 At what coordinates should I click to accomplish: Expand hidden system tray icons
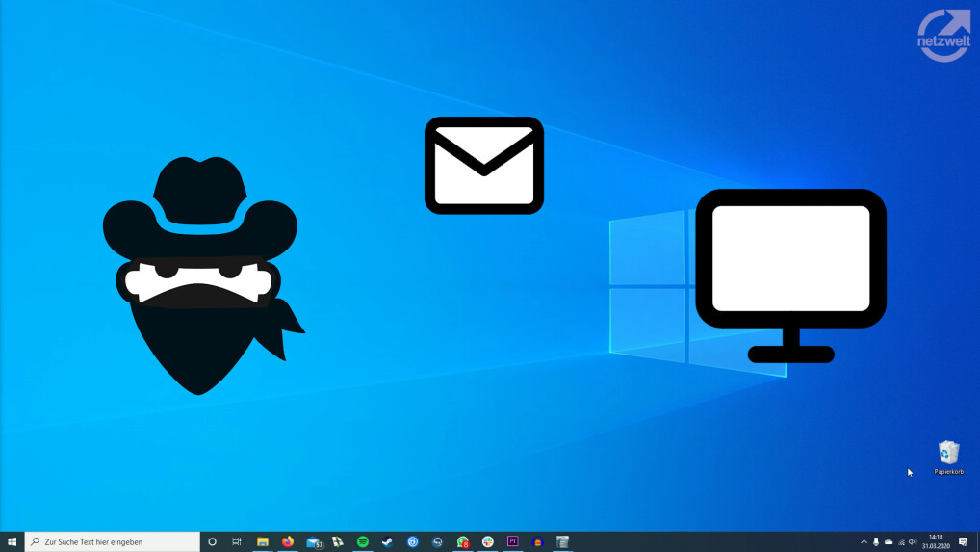864,541
